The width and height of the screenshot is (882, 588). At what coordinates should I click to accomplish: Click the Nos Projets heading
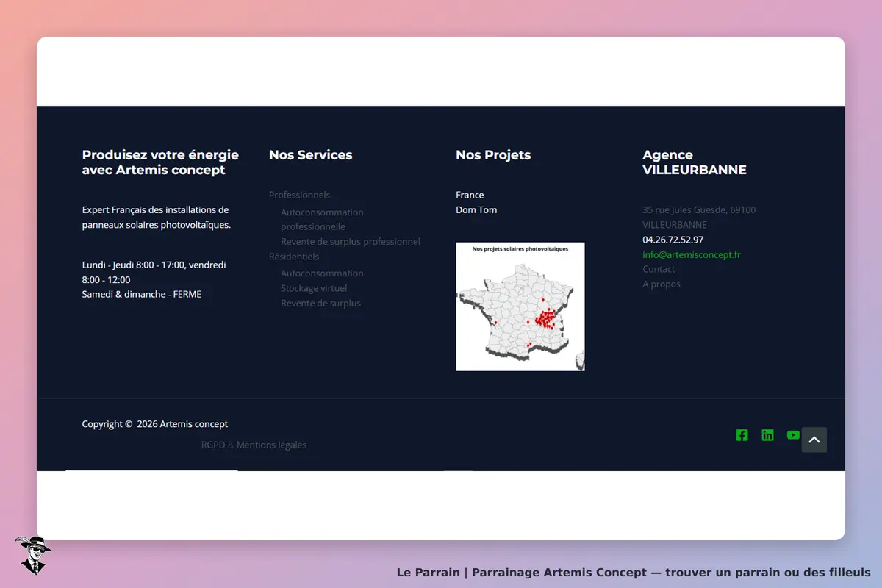click(493, 155)
